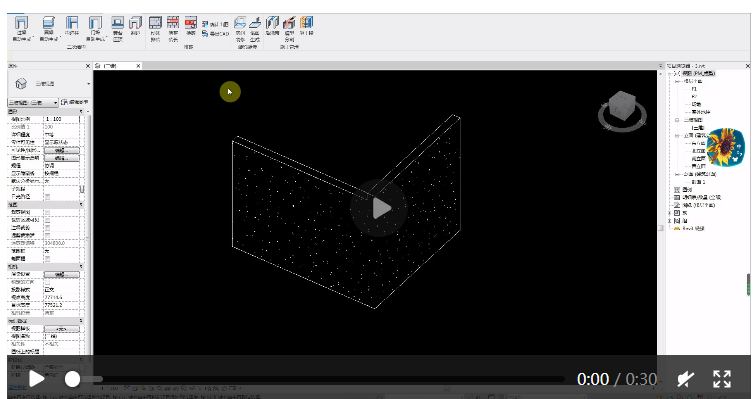Collapse the 3D views node in project browser

pyautogui.click(x=677, y=120)
